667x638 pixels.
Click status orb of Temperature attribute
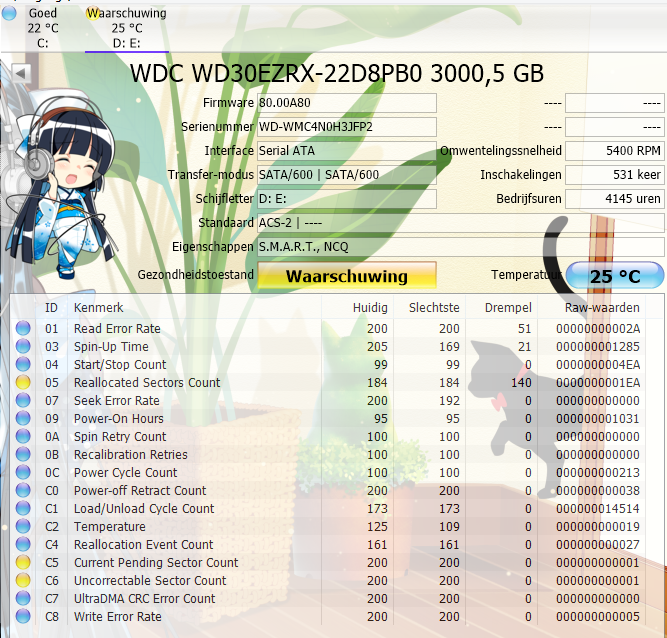23,527
